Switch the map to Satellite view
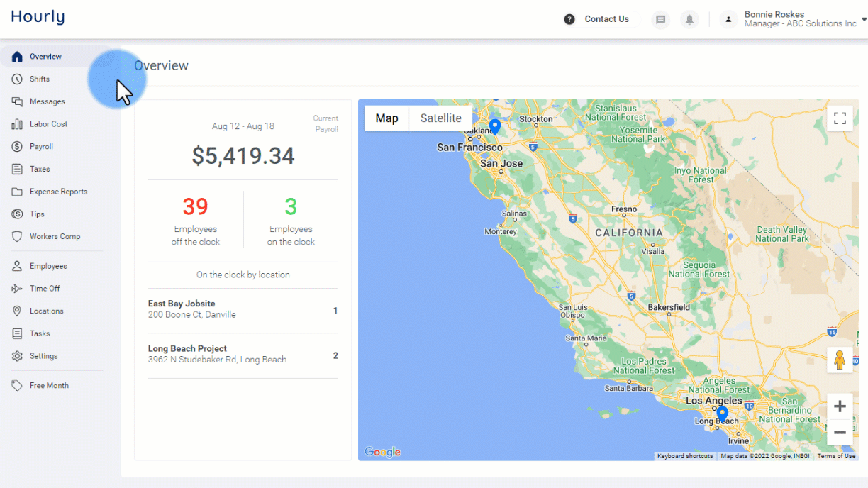Image resolution: width=868 pixels, height=488 pixels. (440, 118)
